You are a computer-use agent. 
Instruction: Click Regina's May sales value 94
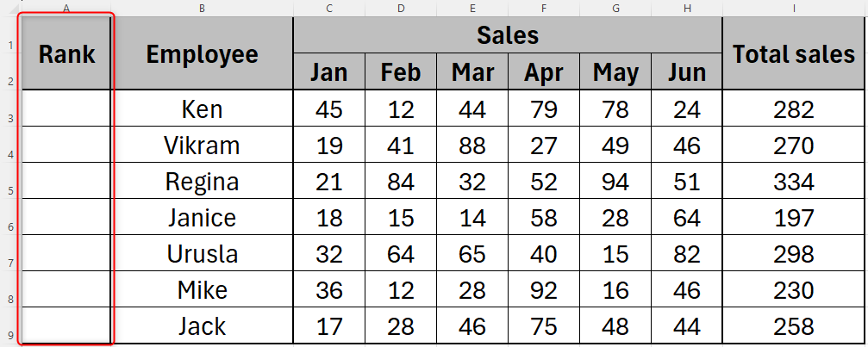point(615,183)
